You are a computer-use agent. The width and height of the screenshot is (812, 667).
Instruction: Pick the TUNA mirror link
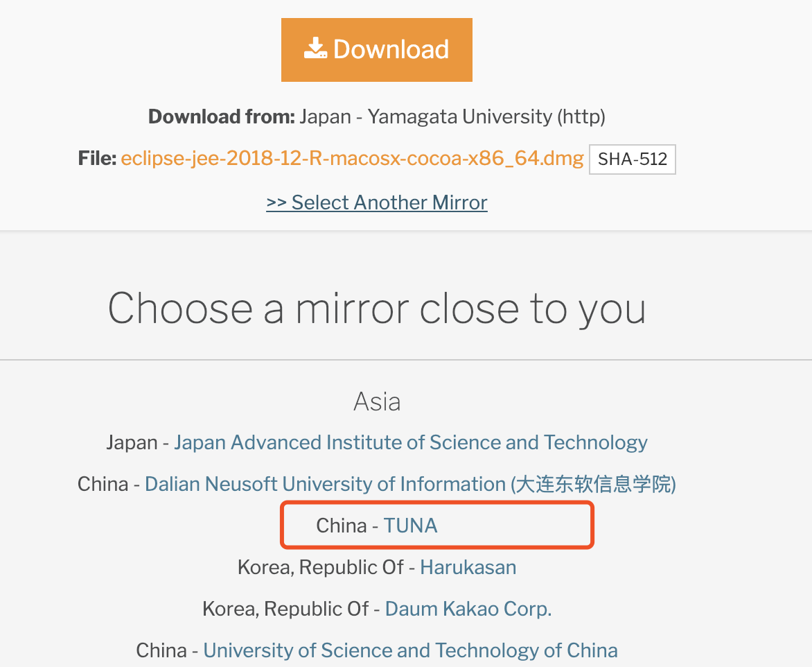[x=411, y=526]
